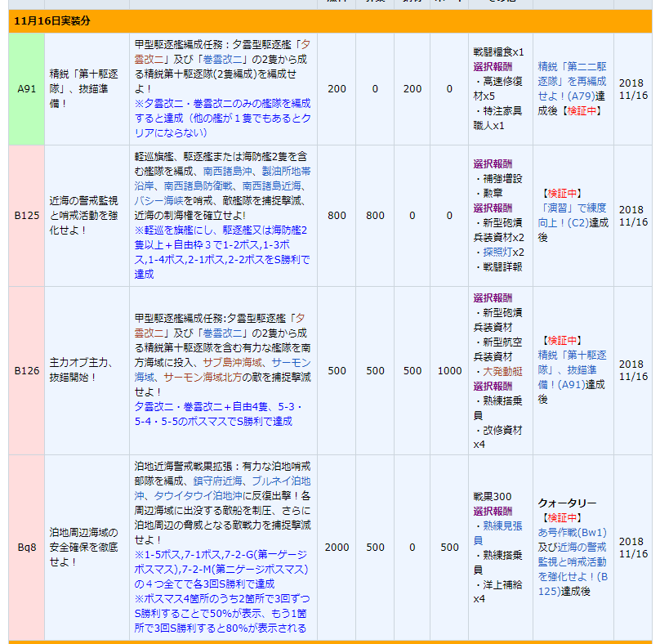
Task: Open the 大発動艇 reward link
Action: [502, 372]
